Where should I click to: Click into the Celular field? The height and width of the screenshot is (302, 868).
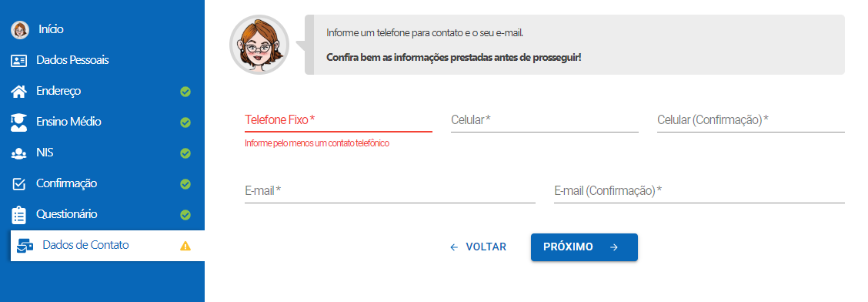click(x=545, y=120)
